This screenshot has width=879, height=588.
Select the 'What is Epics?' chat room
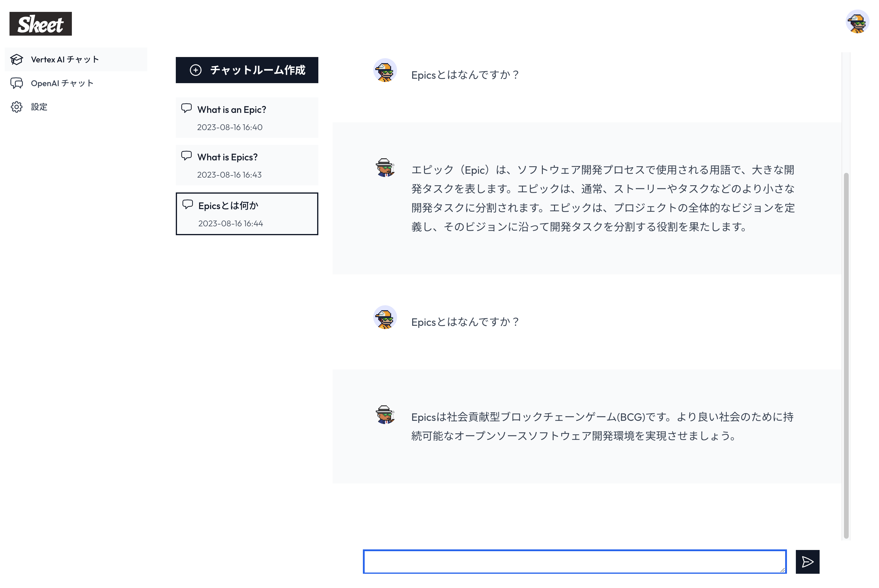coord(246,165)
